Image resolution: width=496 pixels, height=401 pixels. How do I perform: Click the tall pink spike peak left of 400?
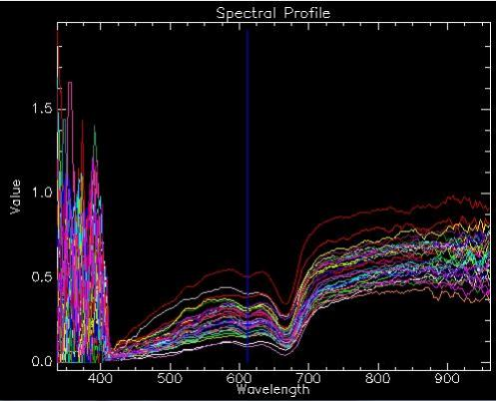[x=70, y=83]
